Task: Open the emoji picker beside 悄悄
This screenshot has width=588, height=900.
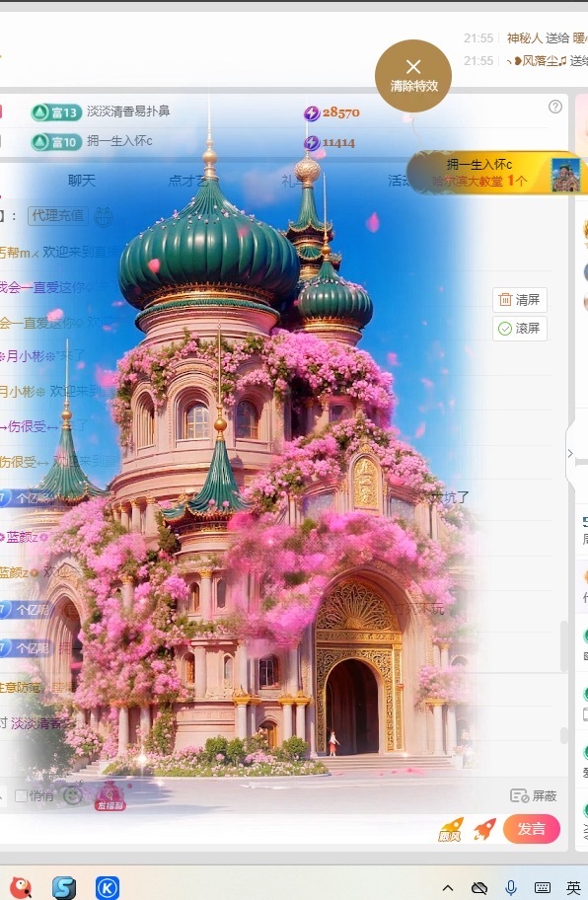Action: click(x=72, y=795)
